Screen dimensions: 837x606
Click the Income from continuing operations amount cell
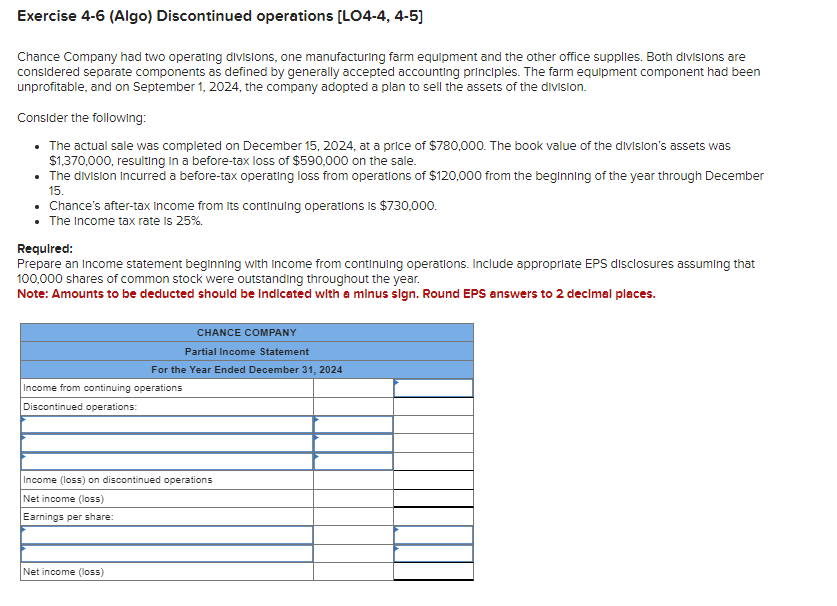pos(435,388)
